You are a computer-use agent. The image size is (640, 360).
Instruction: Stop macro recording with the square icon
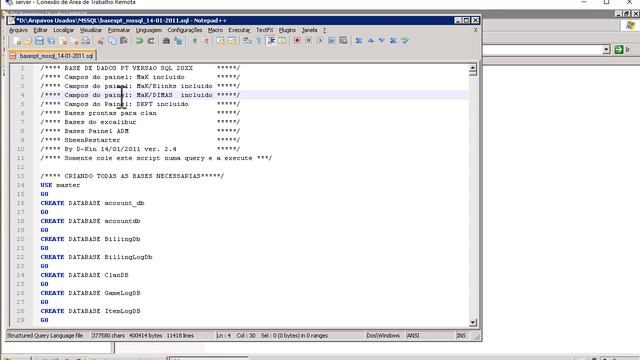pyautogui.click(x=309, y=41)
